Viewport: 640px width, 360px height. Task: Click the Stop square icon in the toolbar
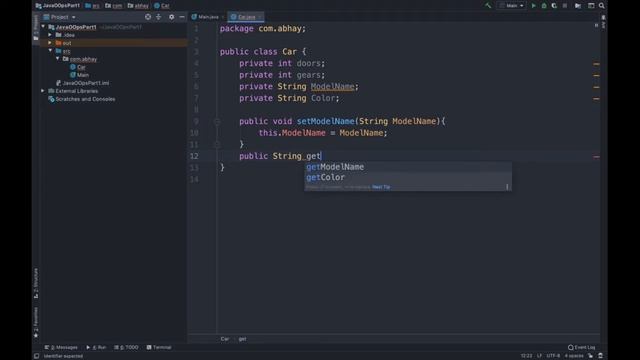(565, 6)
